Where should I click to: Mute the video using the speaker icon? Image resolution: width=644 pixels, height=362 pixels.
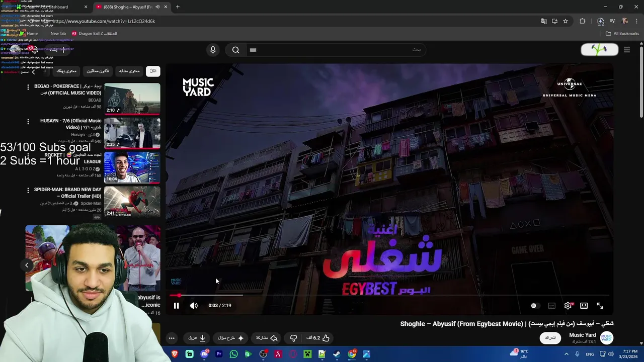[x=194, y=306]
